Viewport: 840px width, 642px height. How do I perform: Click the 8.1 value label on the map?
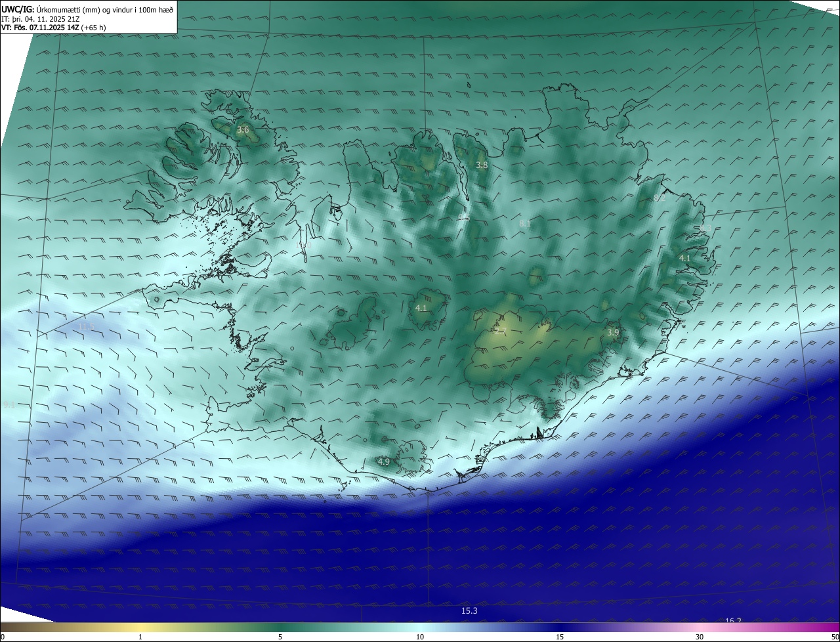(525, 224)
